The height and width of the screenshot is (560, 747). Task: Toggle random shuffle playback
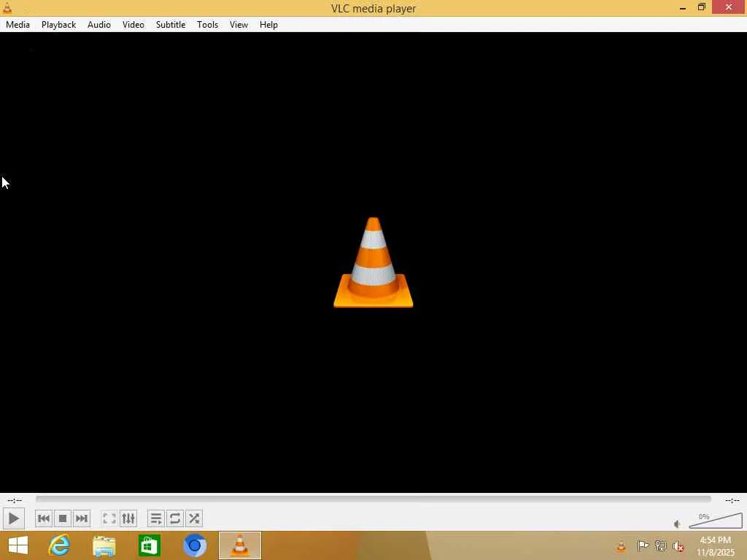point(194,518)
